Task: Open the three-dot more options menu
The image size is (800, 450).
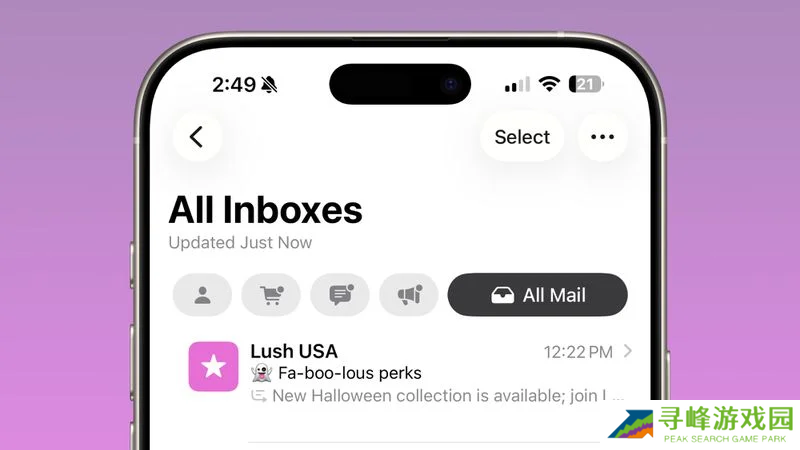Action: tap(603, 137)
